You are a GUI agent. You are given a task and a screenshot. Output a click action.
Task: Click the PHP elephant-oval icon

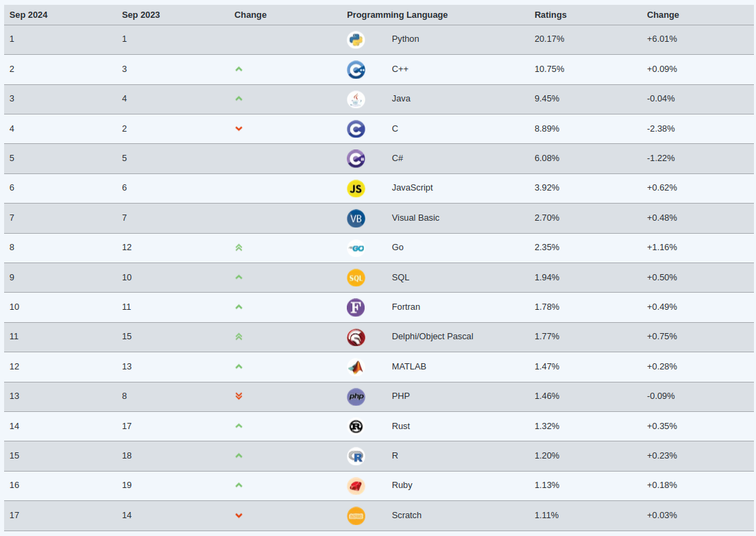point(356,397)
